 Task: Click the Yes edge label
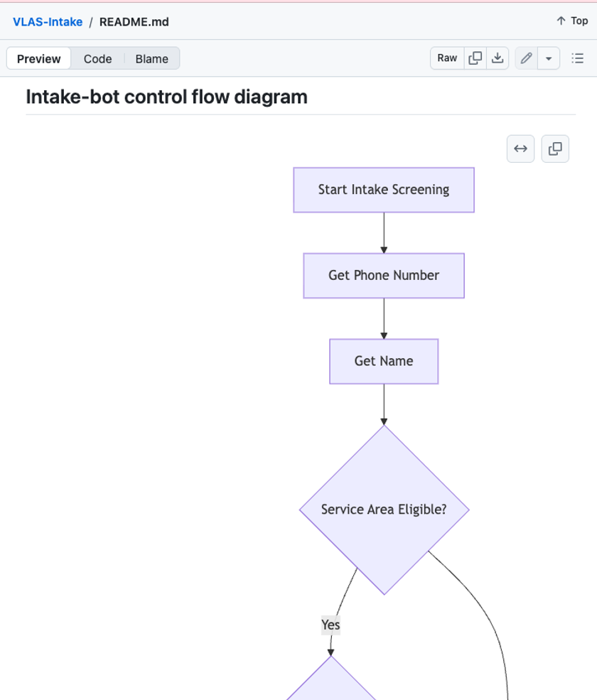(330, 625)
